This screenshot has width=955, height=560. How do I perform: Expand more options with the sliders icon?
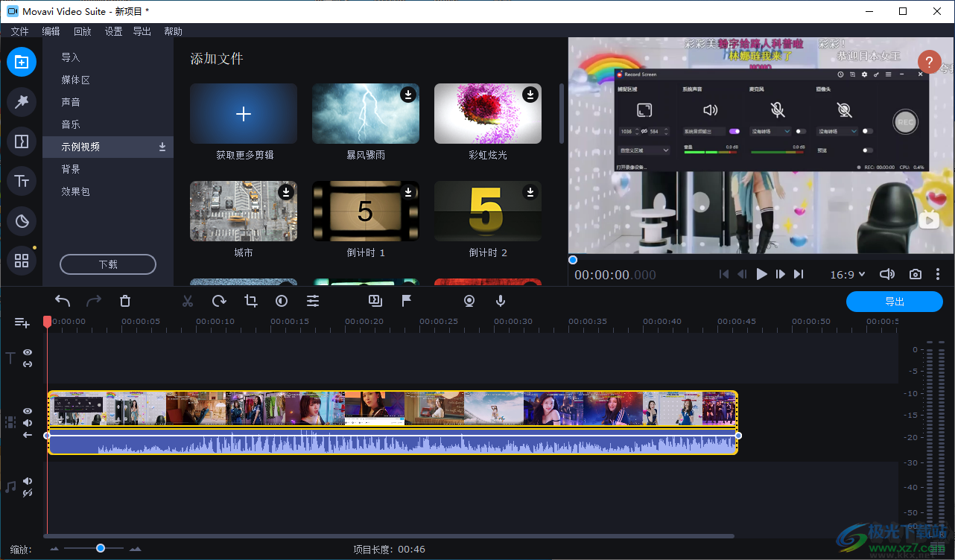[313, 301]
